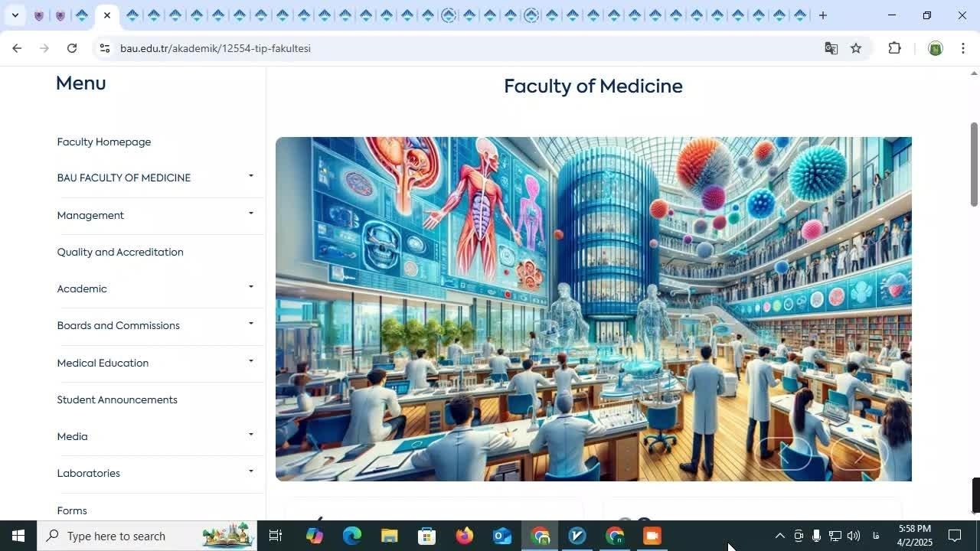The image size is (980, 551).
Task: Click the page vertical scrollbar thumb
Action: 974,164
